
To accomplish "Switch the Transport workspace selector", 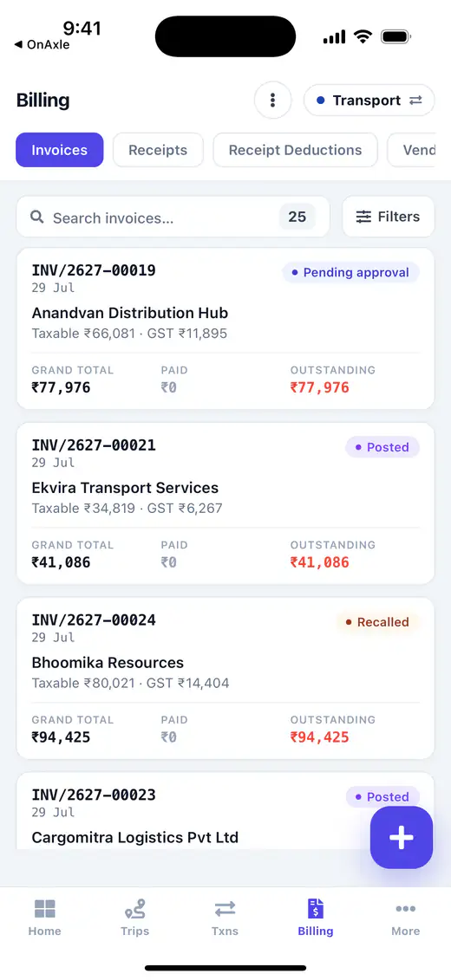I will [x=369, y=100].
